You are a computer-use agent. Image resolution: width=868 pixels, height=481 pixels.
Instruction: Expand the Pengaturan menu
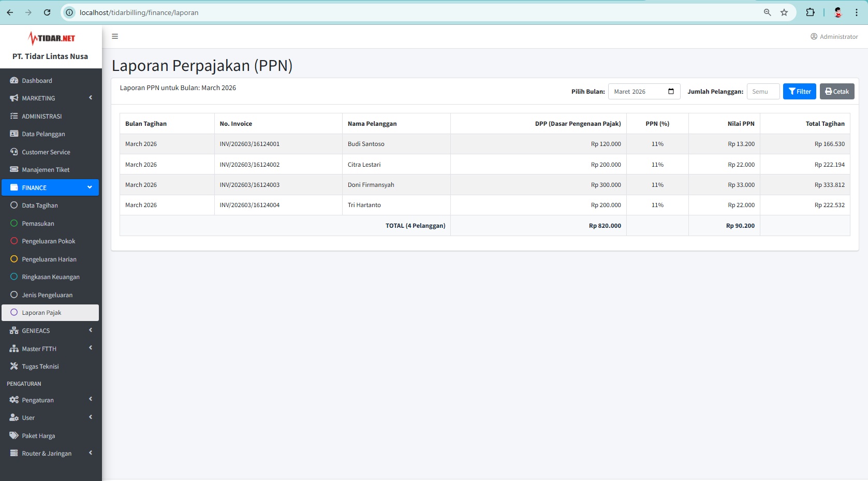tap(50, 400)
